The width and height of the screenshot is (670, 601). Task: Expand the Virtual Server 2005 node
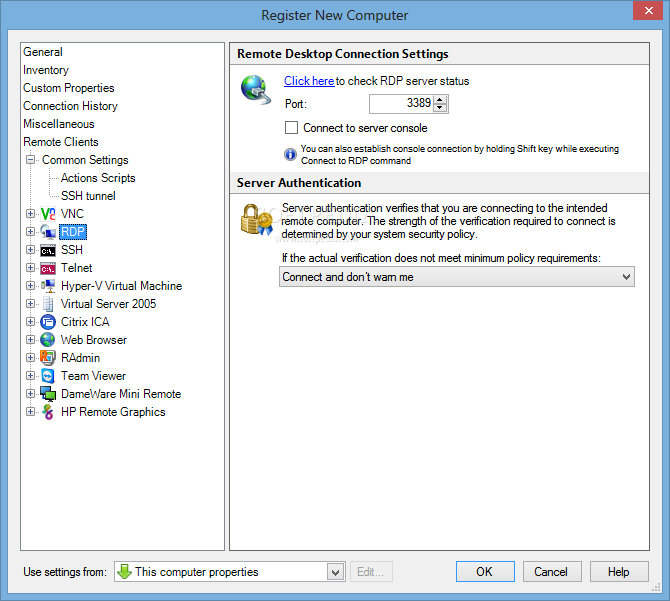[x=30, y=304]
